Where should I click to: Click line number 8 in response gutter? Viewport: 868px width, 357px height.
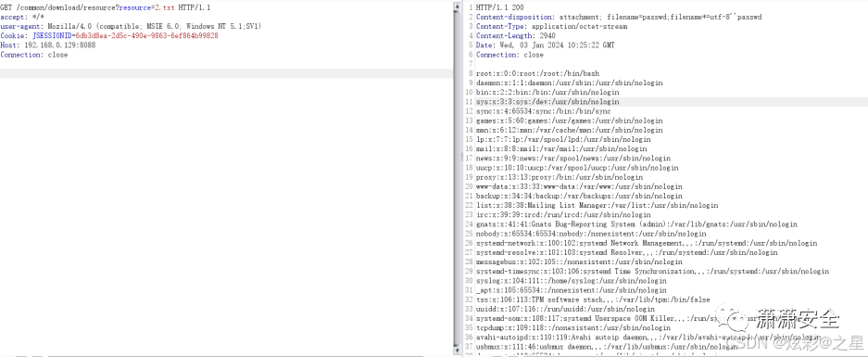click(x=471, y=74)
